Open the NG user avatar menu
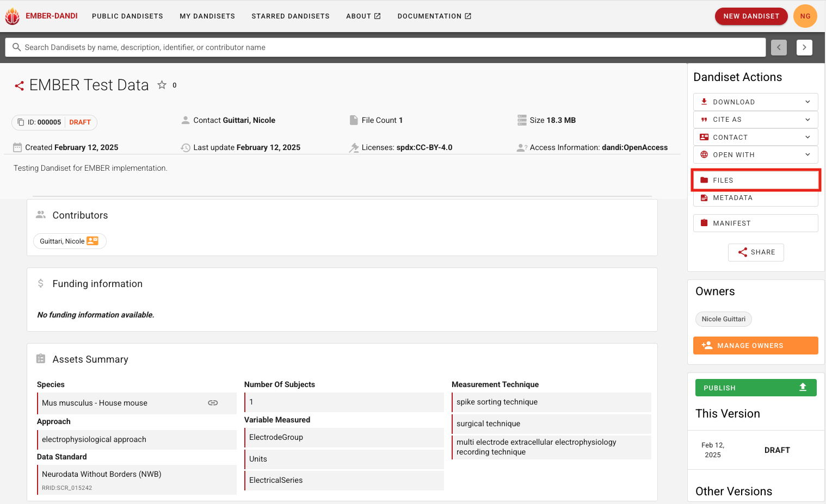 pos(805,16)
